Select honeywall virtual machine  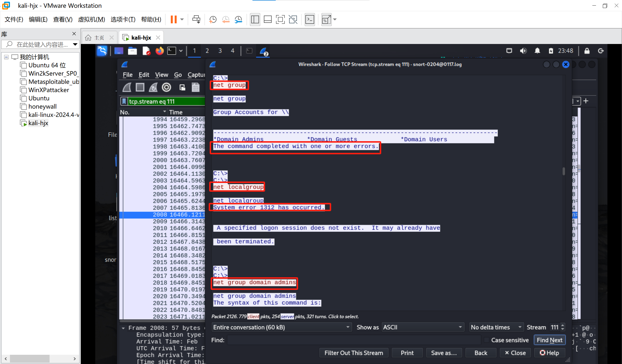coord(43,106)
